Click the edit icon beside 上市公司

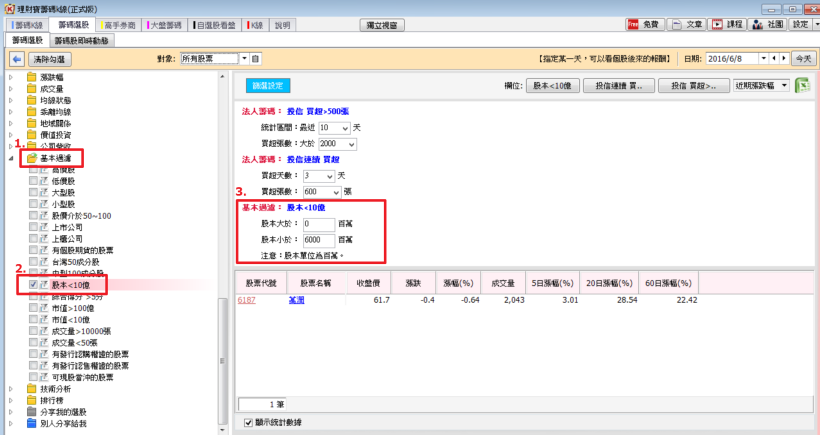pyautogui.click(x=44, y=227)
